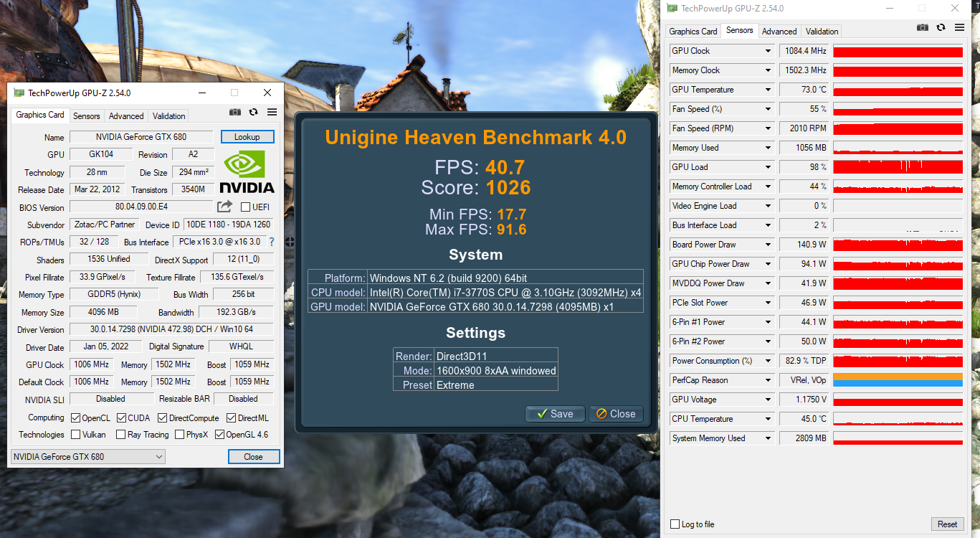Switch to Validation tab in the Graphics Card window
Screen dimensions: 980x538
[169, 115]
